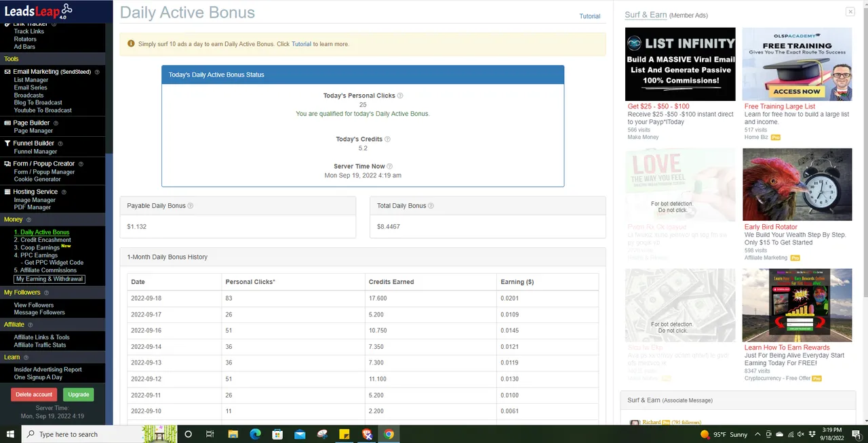Image resolution: width=868 pixels, height=443 pixels.
Task: Click the rooster and clock ad image
Action: (x=797, y=185)
